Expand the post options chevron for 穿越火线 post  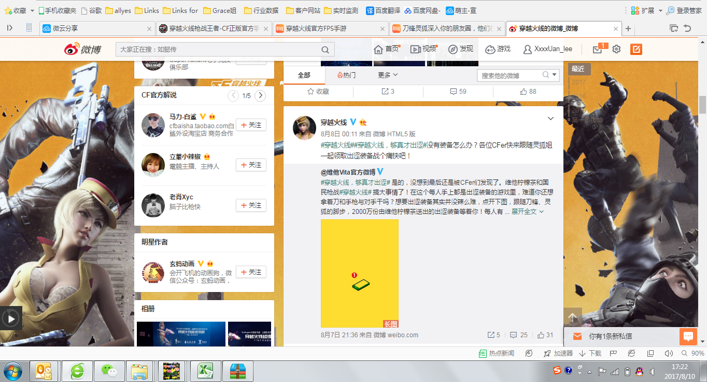coord(551,119)
